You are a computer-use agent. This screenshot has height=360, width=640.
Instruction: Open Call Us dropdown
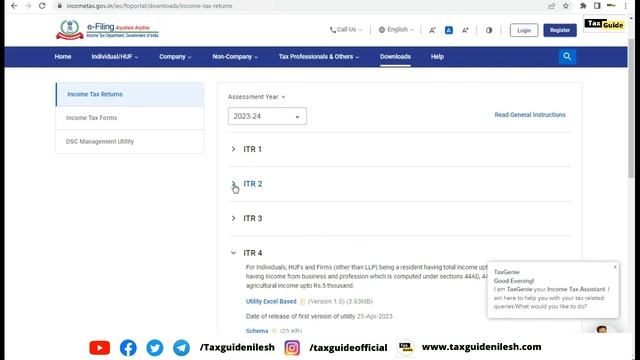tap(346, 30)
